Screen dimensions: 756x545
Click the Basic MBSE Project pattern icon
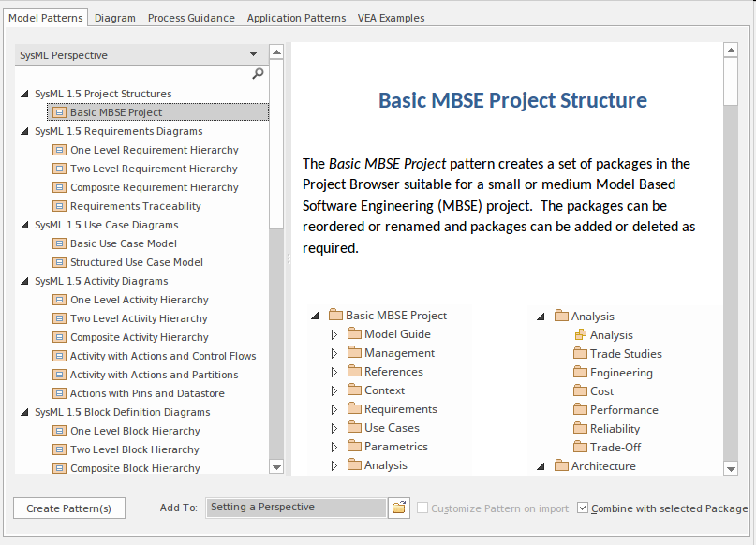(59, 112)
